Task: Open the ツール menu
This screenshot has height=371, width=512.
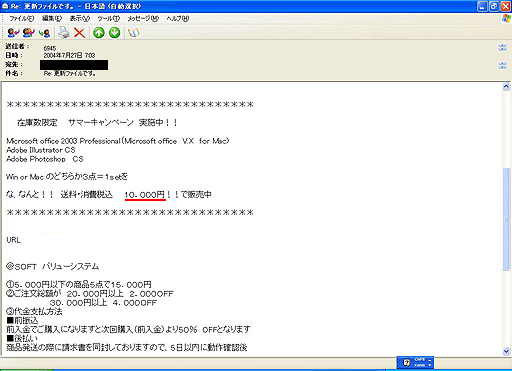Action: (x=108, y=18)
